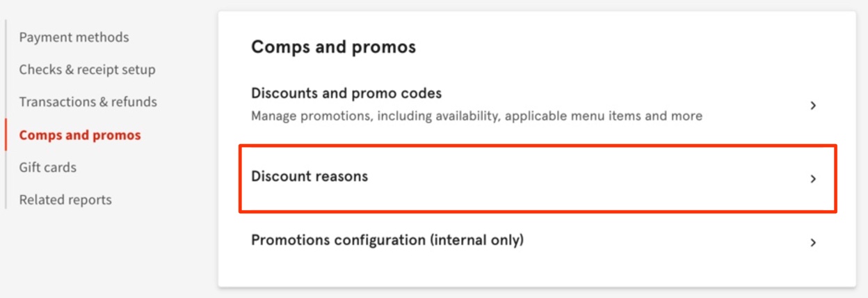Open the Discounts and promo codes title
868x298 pixels.
point(346,93)
